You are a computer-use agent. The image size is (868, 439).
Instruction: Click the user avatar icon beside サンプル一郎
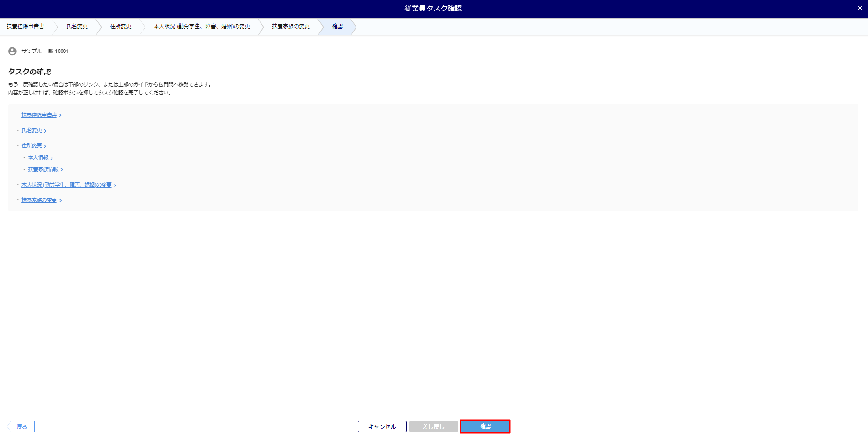[x=12, y=51]
